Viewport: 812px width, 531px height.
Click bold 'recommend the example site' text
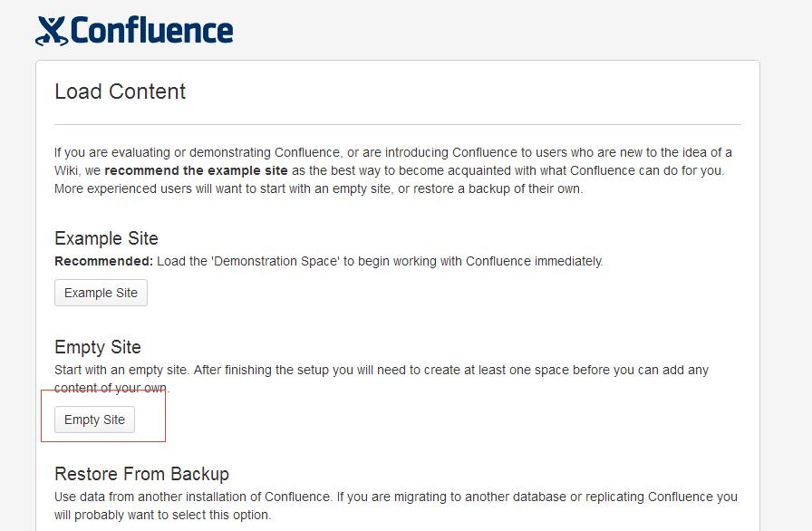pos(197,170)
